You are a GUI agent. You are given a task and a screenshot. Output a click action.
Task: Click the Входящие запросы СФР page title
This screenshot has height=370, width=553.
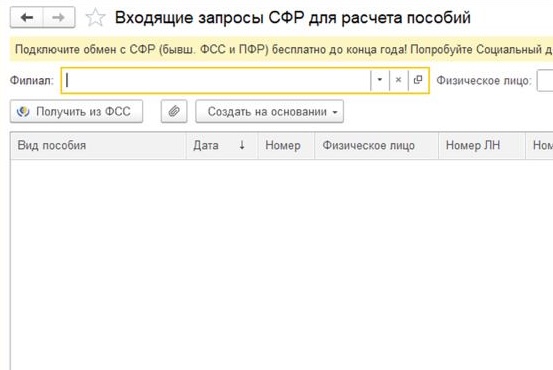[x=293, y=18]
